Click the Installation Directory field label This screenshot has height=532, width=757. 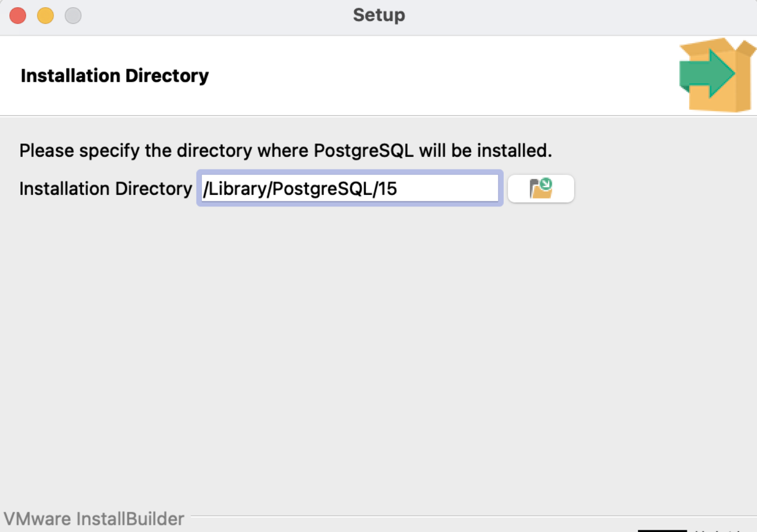point(105,189)
